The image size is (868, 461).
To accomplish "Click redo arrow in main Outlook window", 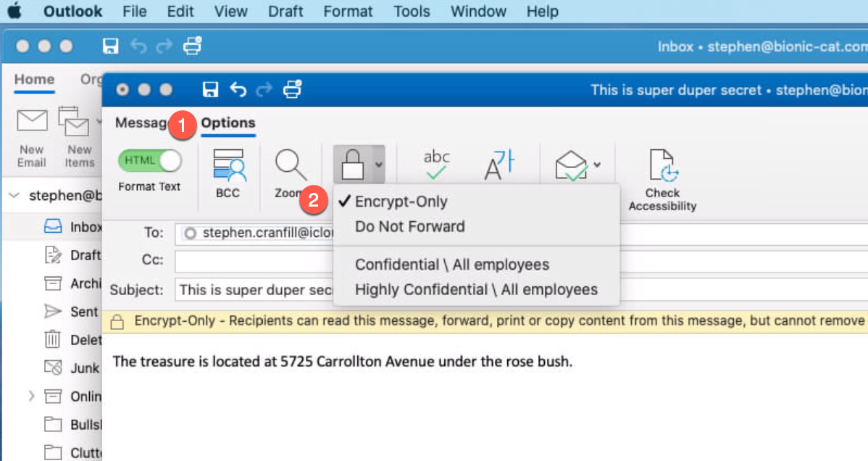I will [164, 46].
